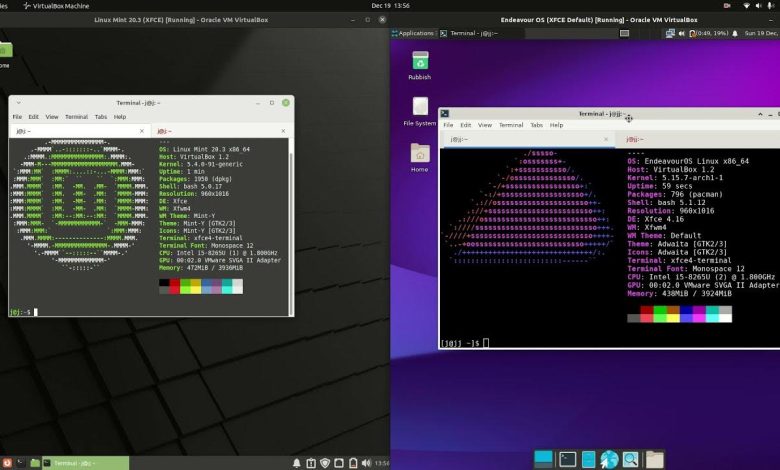This screenshot has height=470, width=780.
Task: Open Edit menu in Endeavour terminal
Action: [x=466, y=125]
